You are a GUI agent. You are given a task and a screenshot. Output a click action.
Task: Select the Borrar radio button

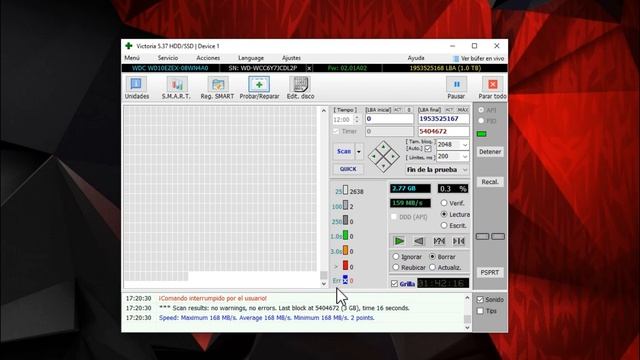(432, 257)
